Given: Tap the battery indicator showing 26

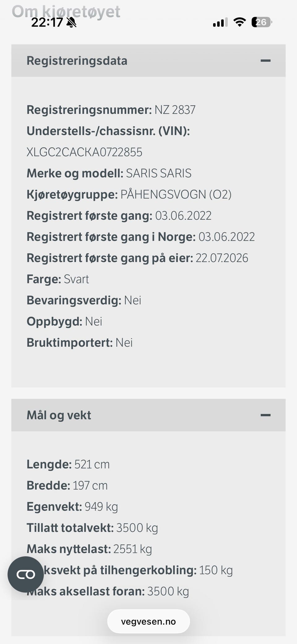Looking at the screenshot, I should coord(262,22).
